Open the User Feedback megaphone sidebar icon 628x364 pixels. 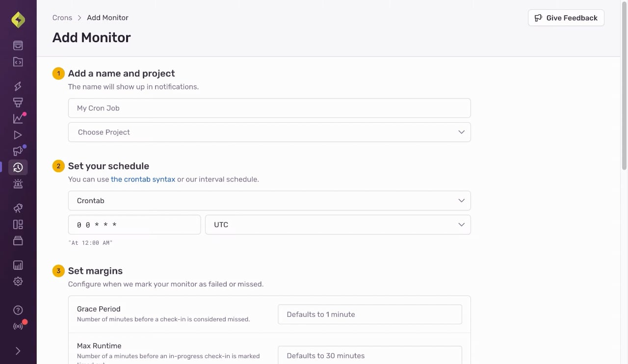[18, 151]
